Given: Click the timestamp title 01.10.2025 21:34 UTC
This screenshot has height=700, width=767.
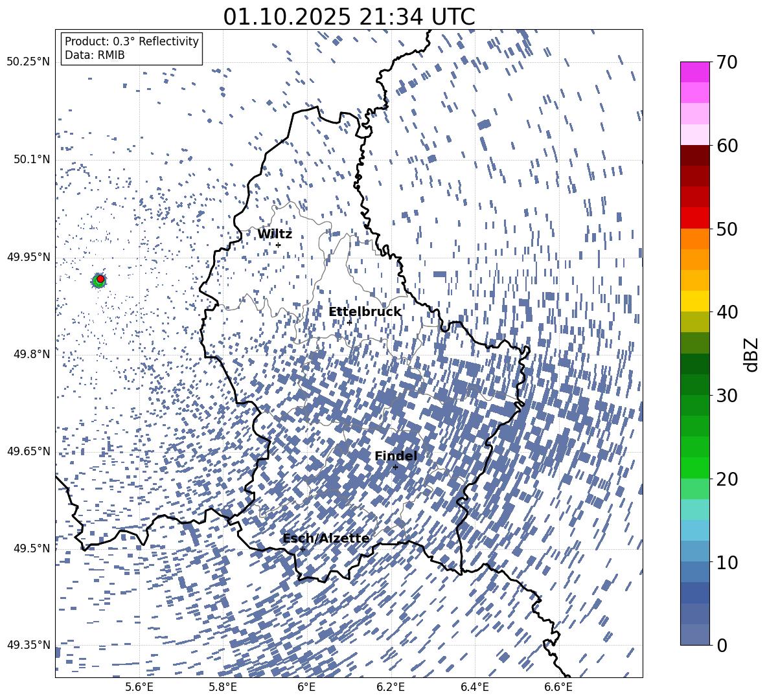Looking at the screenshot, I should tap(349, 17).
